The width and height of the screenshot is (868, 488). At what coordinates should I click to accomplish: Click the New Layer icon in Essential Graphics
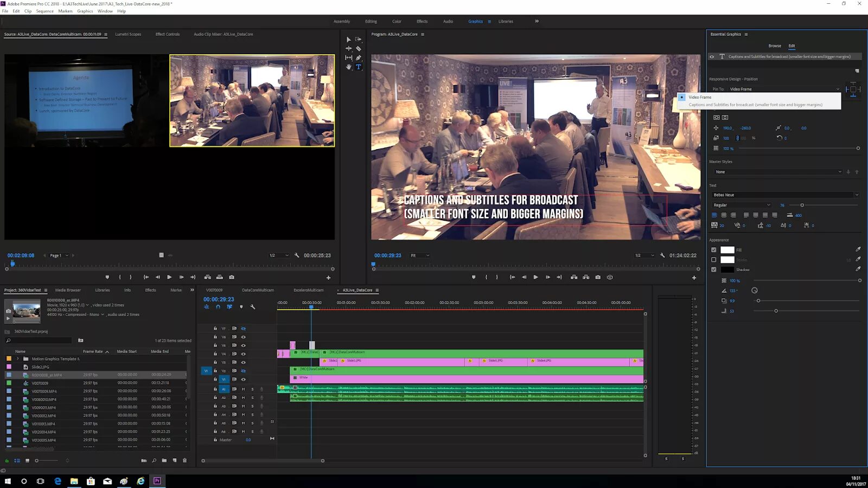point(857,71)
